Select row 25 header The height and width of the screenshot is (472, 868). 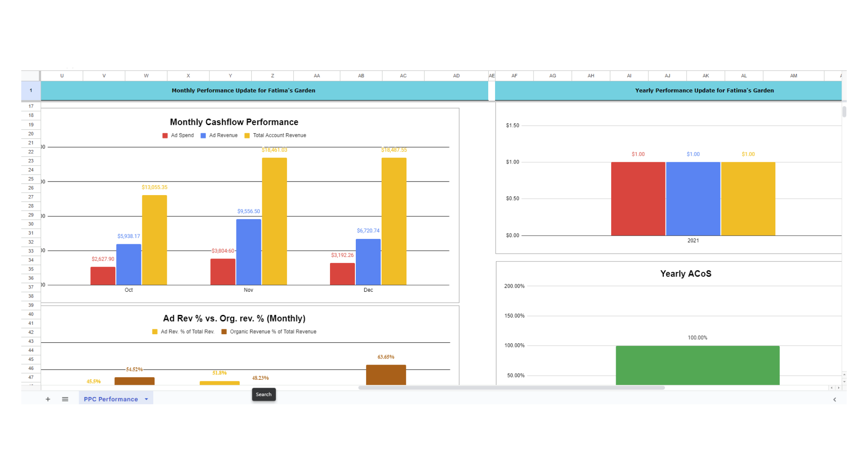[x=31, y=179]
